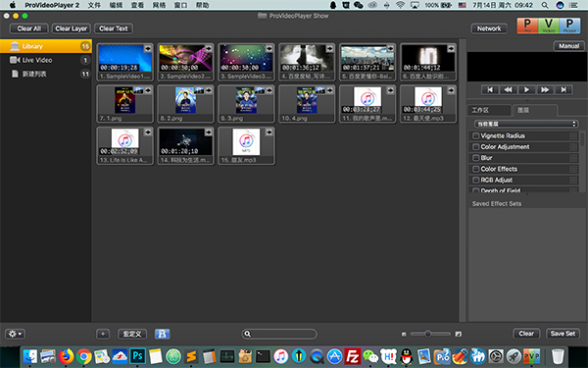Switch to the 图层 tab

(534, 110)
